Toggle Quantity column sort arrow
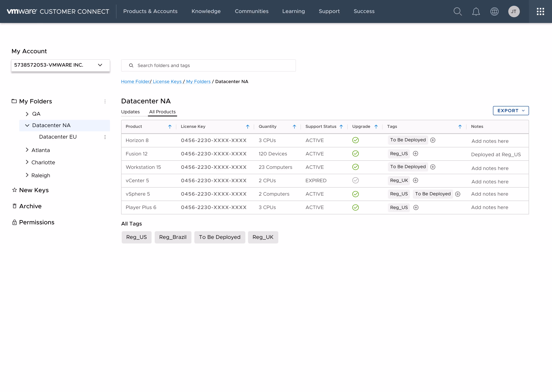 coord(294,127)
